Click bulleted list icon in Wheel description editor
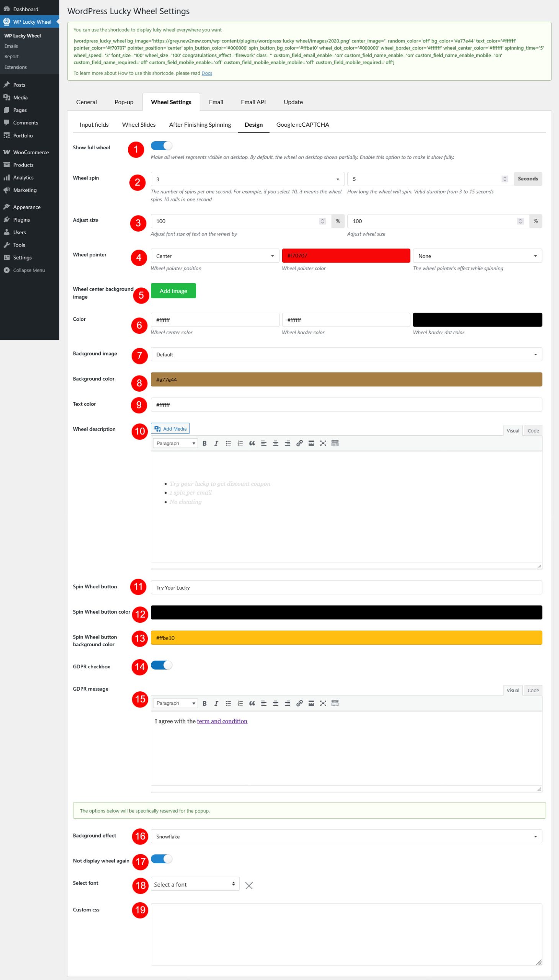Screen dimensions: 559x980 point(228,443)
